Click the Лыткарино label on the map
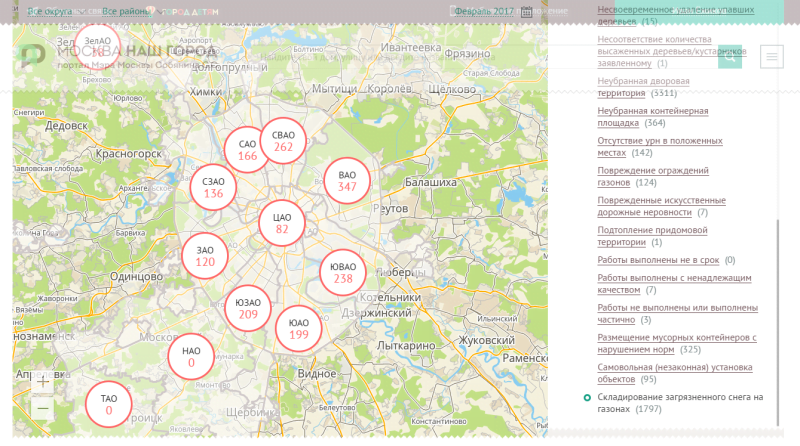800x446 pixels. tap(406, 345)
